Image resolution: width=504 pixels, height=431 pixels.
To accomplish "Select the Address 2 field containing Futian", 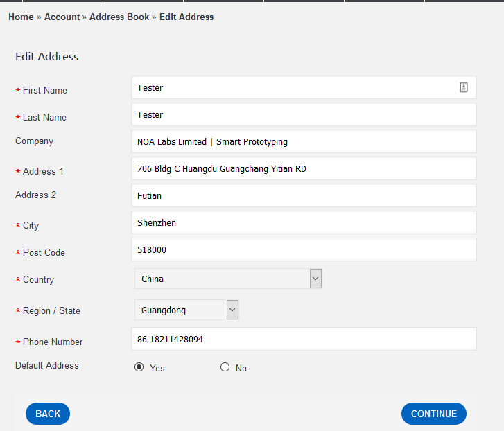I will coord(304,195).
